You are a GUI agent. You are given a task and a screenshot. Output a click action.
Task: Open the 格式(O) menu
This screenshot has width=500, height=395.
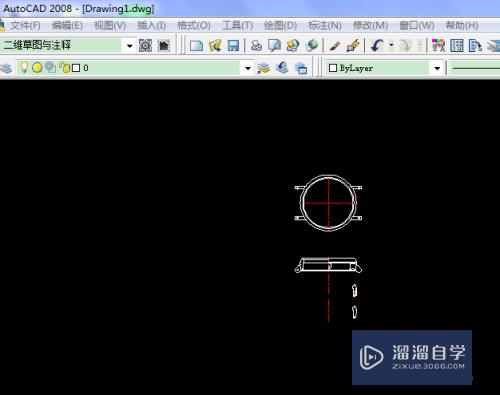[194, 26]
